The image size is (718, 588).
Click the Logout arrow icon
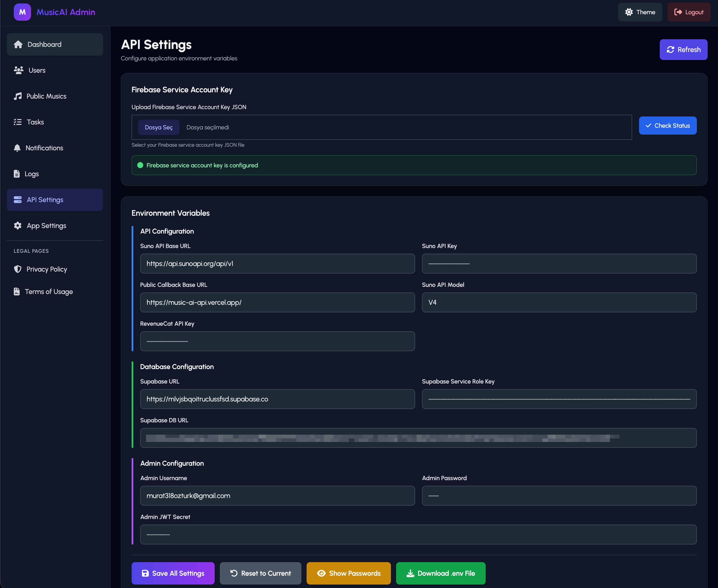point(678,12)
